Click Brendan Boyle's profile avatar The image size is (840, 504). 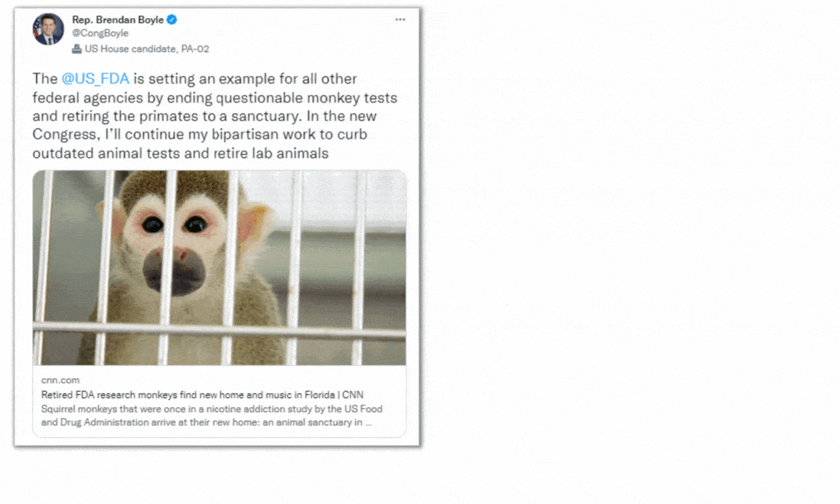coord(48,29)
